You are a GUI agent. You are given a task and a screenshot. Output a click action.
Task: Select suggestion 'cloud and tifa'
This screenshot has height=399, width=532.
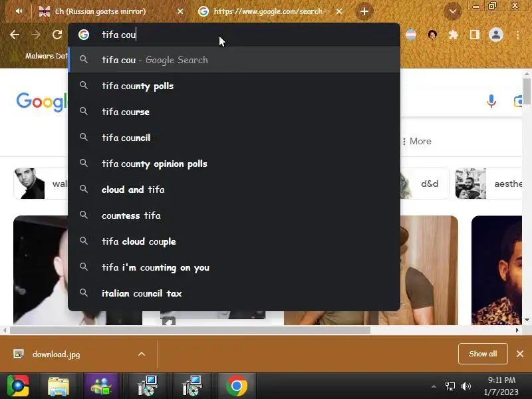234,190
